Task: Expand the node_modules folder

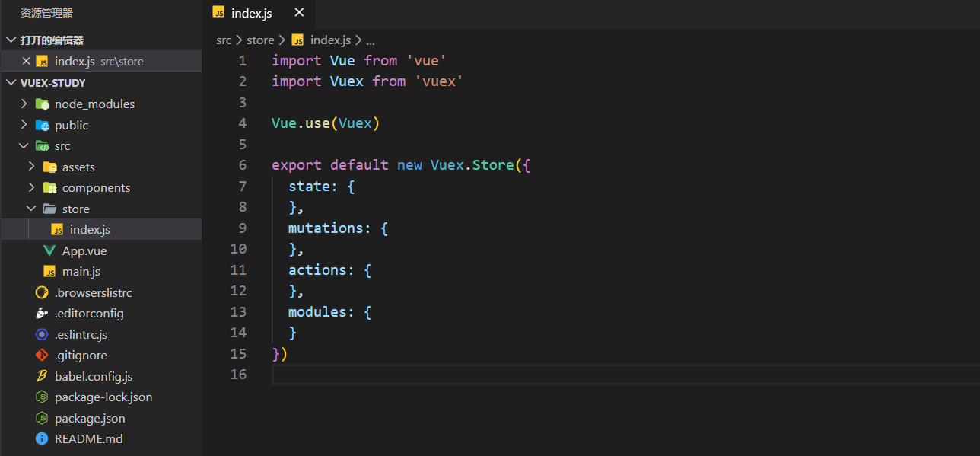Action: coord(24,104)
